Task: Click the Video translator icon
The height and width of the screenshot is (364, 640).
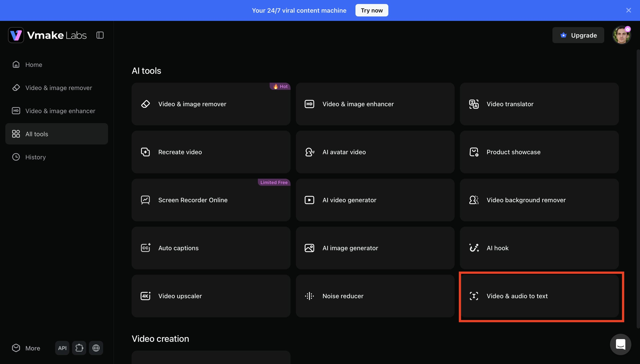Action: click(x=474, y=104)
